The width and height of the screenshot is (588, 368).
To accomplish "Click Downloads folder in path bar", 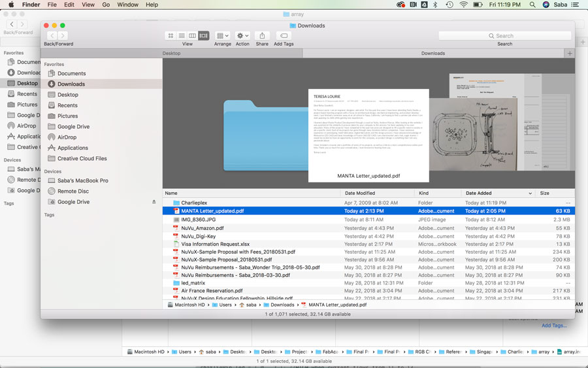I will tap(279, 305).
